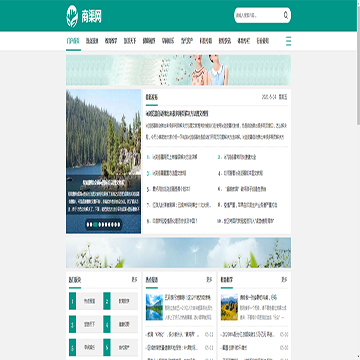Click the 更多 link in the left bottom panel
This screenshot has height=360, width=360.
[x=134, y=280]
